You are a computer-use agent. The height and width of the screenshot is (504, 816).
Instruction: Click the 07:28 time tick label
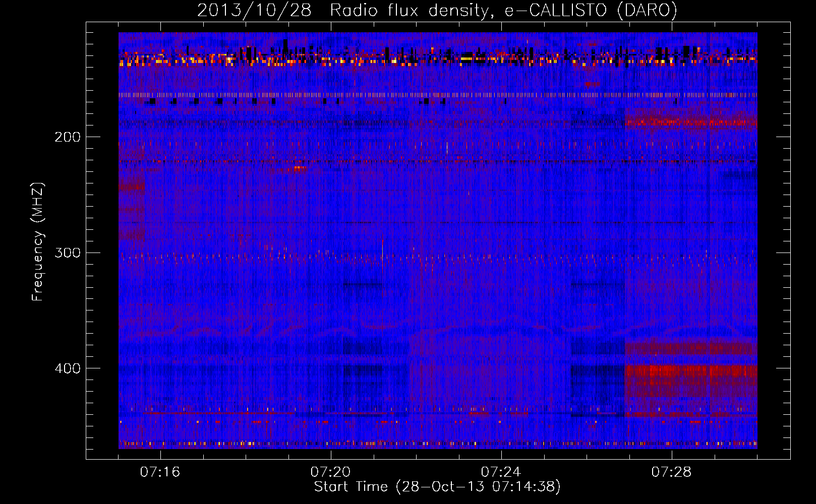(672, 472)
